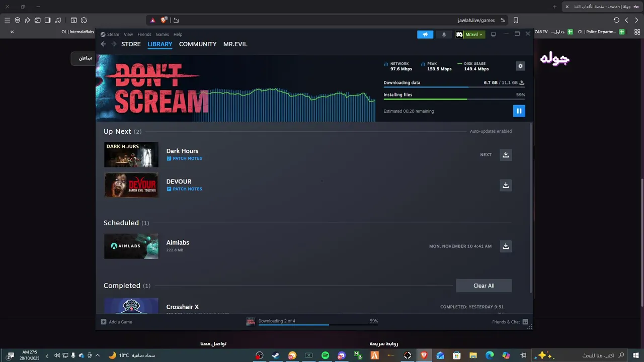
Task: Open Steam notifications bell
Action: click(444, 34)
